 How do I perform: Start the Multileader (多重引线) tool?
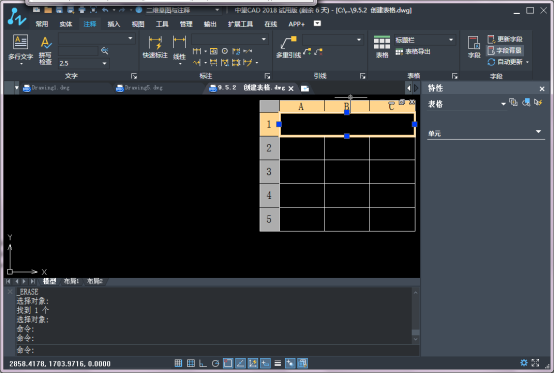pyautogui.click(x=288, y=47)
